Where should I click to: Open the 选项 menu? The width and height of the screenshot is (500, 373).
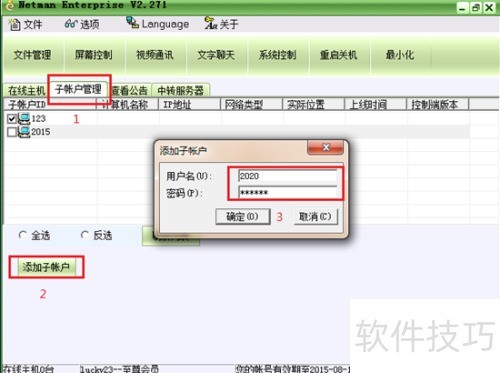point(82,24)
